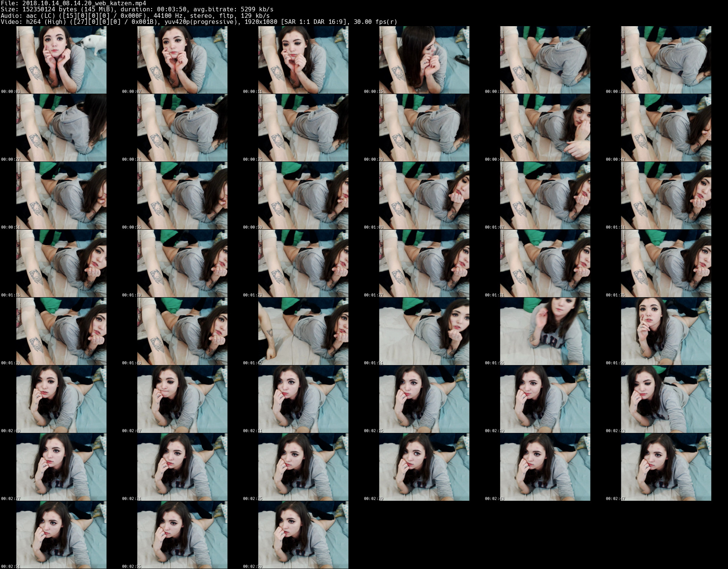
Task: Click the Audio info line in header
Action: (x=135, y=16)
